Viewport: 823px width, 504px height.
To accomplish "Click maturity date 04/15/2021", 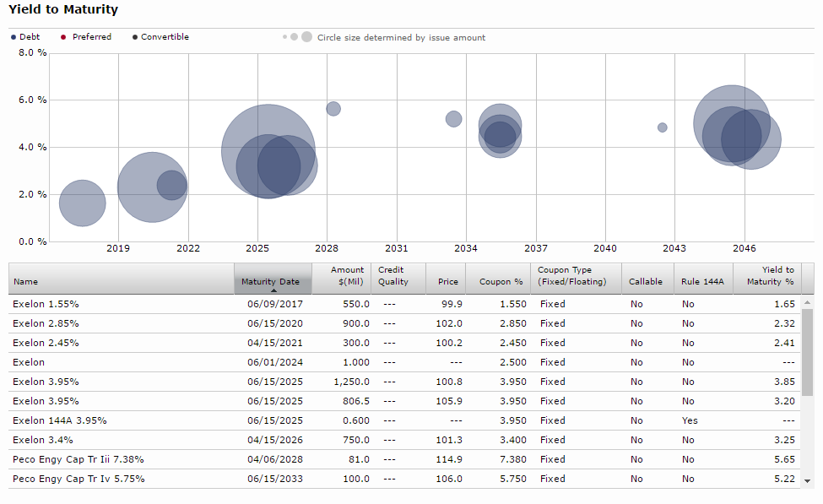I will 275,343.
